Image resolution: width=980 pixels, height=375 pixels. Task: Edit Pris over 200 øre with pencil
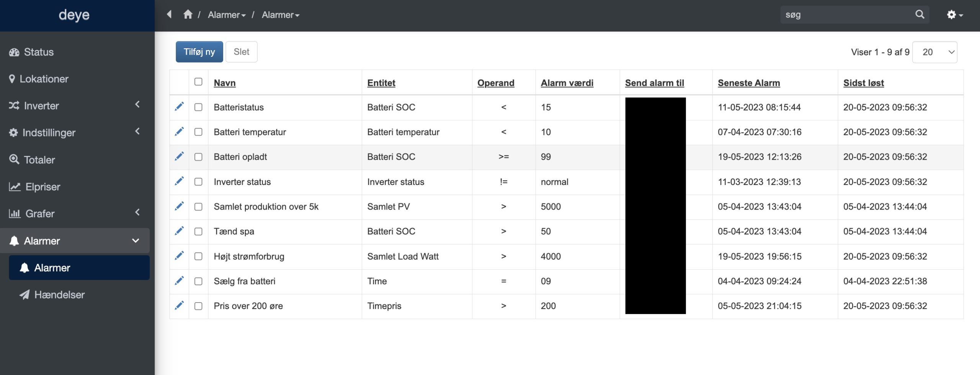tap(179, 306)
